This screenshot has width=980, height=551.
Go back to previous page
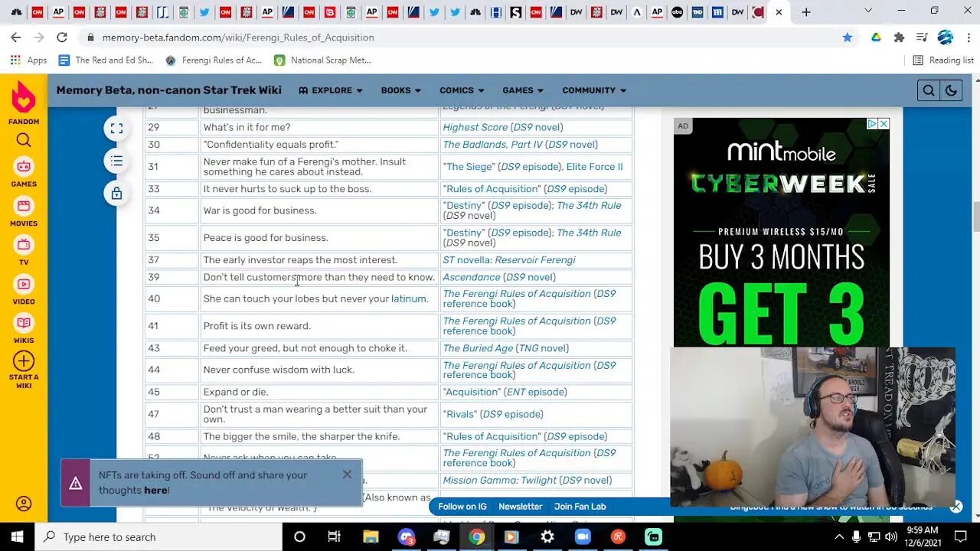coord(16,37)
